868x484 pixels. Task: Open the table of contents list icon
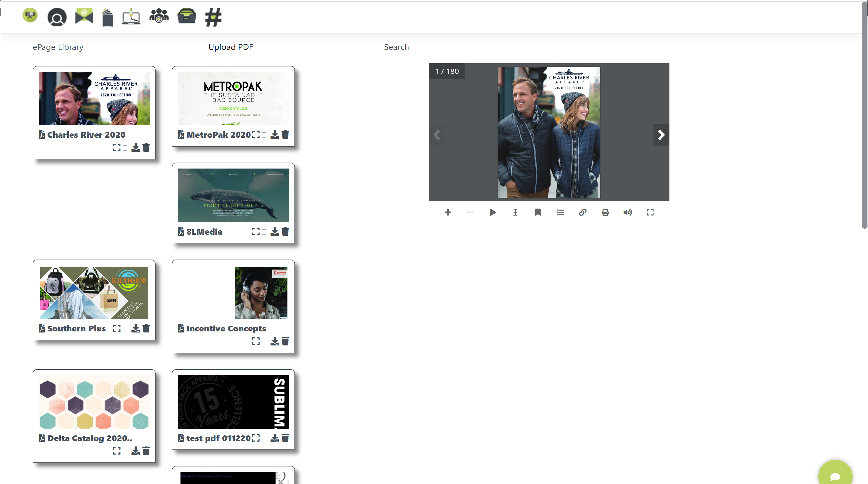(x=560, y=212)
